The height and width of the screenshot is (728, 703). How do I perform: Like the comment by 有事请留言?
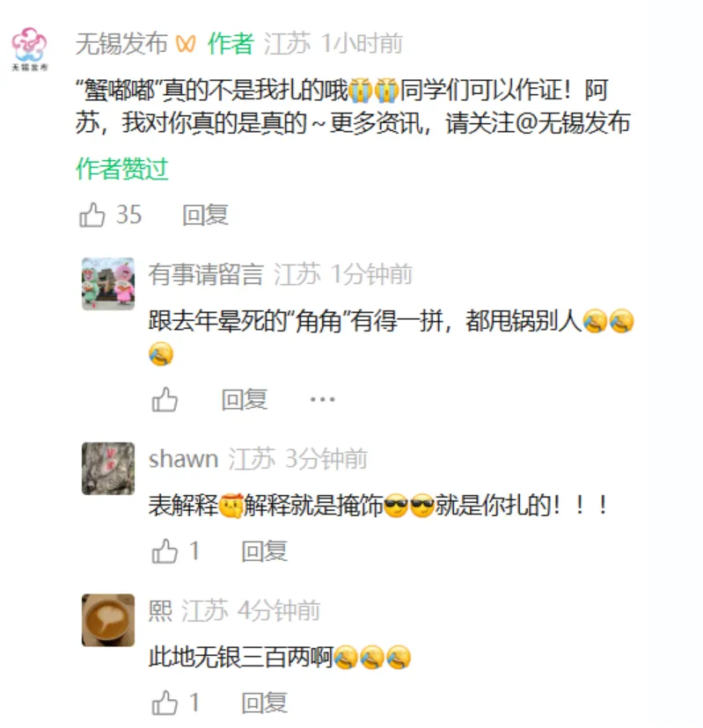click(165, 399)
